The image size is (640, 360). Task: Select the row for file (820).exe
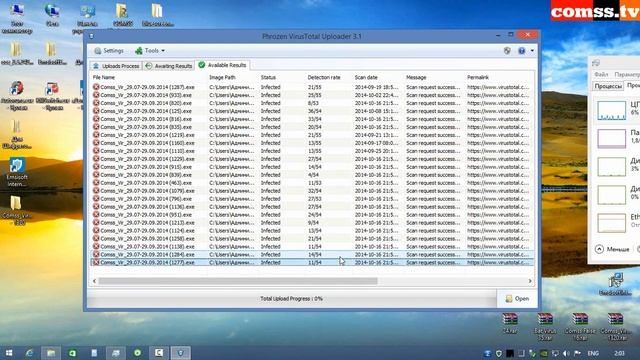click(312, 103)
